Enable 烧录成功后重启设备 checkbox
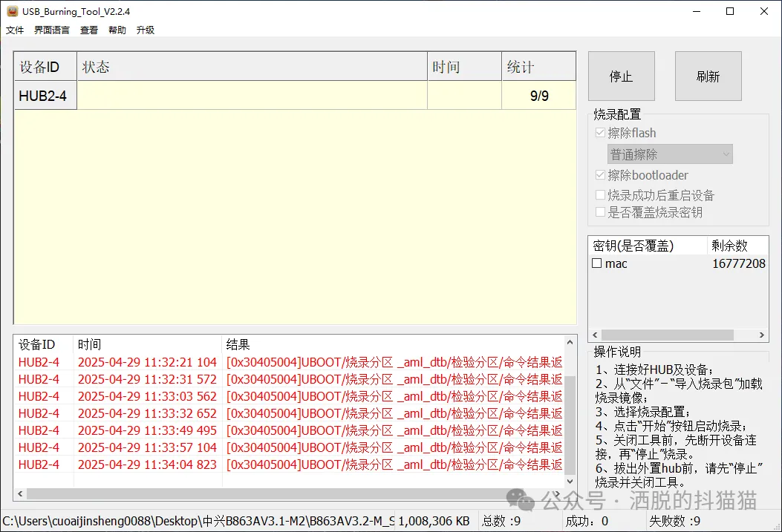Viewport: 782px width, 532px height. tap(601, 194)
